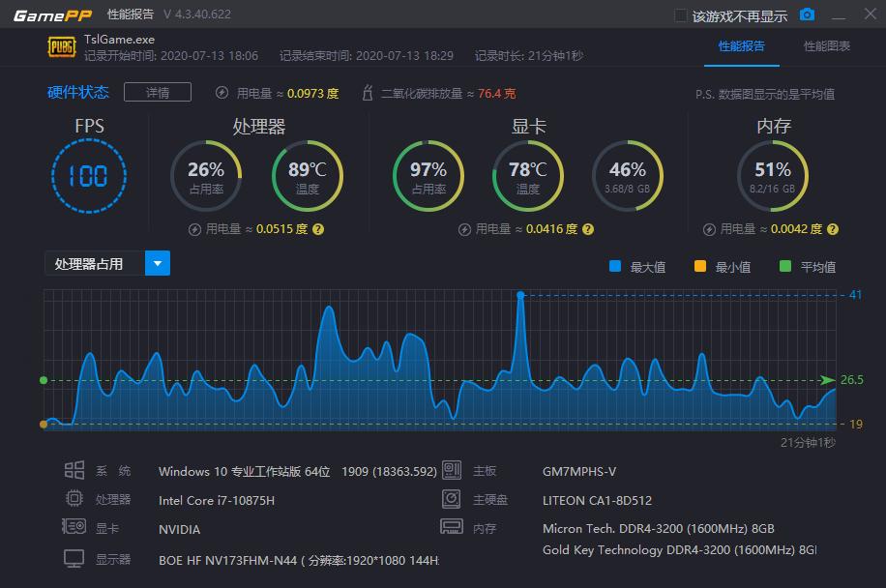Select the 处理器 CPU chip icon
The width and height of the screenshot is (886, 588).
pos(74,499)
